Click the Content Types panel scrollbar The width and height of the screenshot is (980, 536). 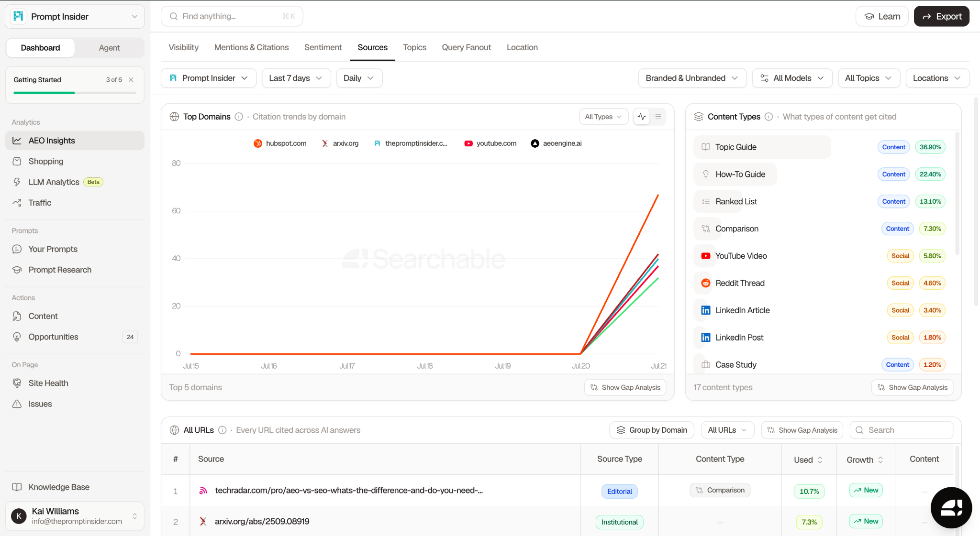(957, 194)
